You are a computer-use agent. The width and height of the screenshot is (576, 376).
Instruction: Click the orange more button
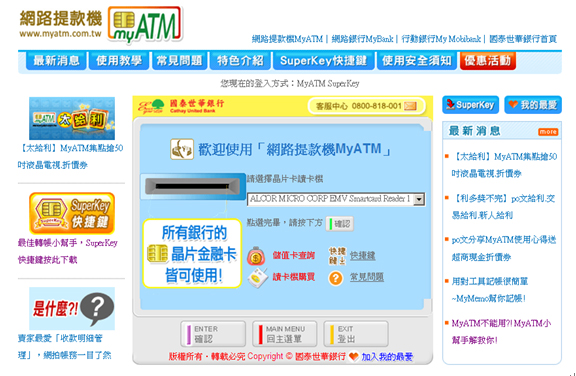548,132
